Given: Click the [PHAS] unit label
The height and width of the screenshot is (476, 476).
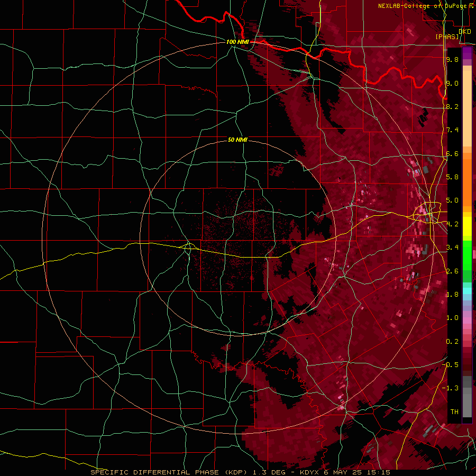Looking at the screenshot, I should (x=447, y=36).
